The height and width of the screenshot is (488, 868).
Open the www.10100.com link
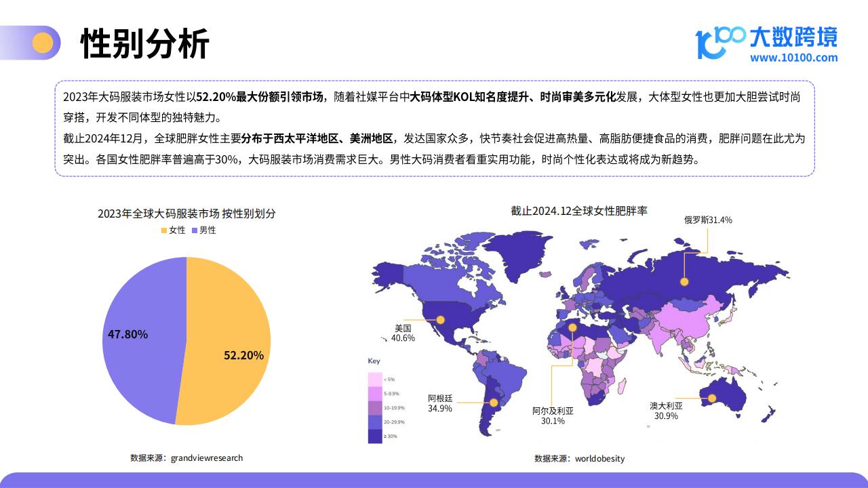click(794, 58)
